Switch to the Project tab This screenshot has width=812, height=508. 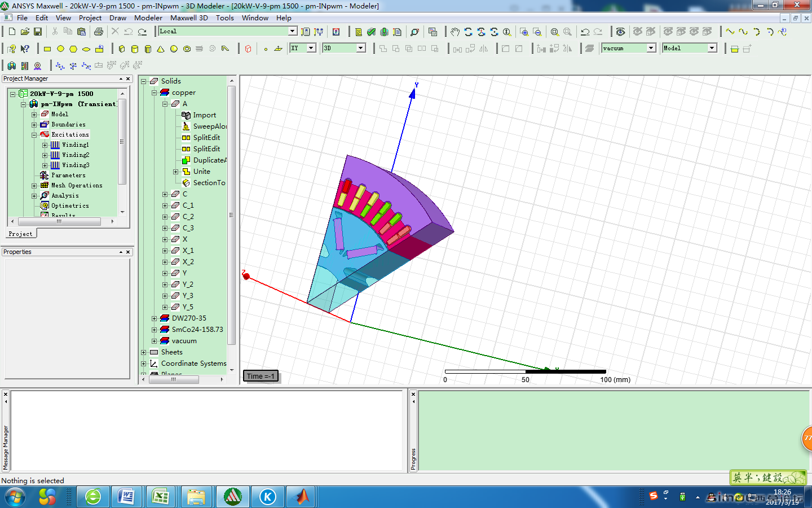click(21, 234)
